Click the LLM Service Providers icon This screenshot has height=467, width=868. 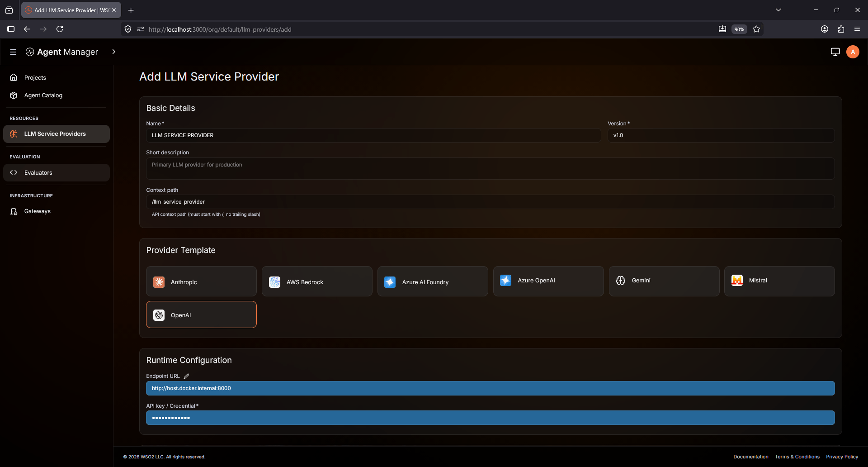point(14,134)
